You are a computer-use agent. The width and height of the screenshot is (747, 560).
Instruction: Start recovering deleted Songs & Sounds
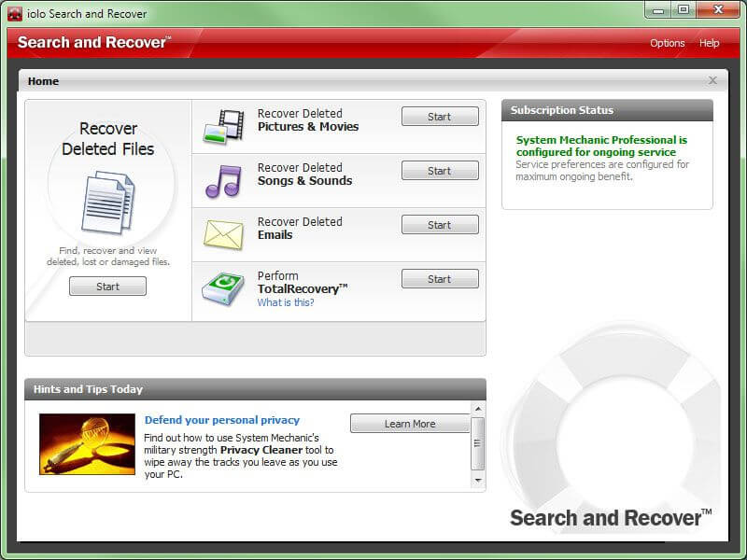click(x=440, y=171)
